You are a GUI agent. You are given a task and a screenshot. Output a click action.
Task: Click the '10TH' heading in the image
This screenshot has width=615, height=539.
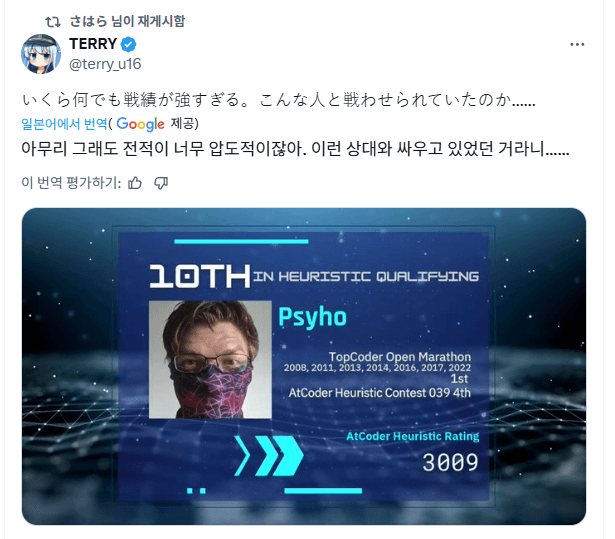tap(200, 276)
